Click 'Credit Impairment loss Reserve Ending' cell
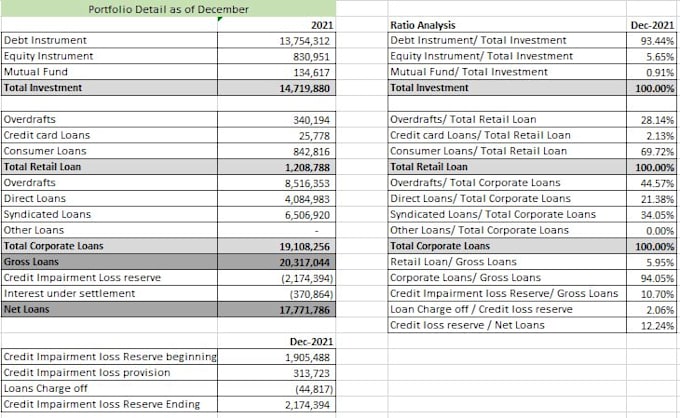680x418 pixels. pyautogui.click(x=109, y=404)
